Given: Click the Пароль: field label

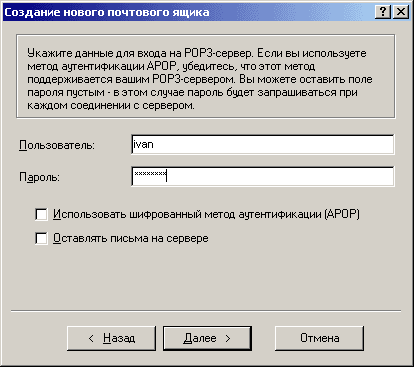Looking at the screenshot, I should (39, 177).
